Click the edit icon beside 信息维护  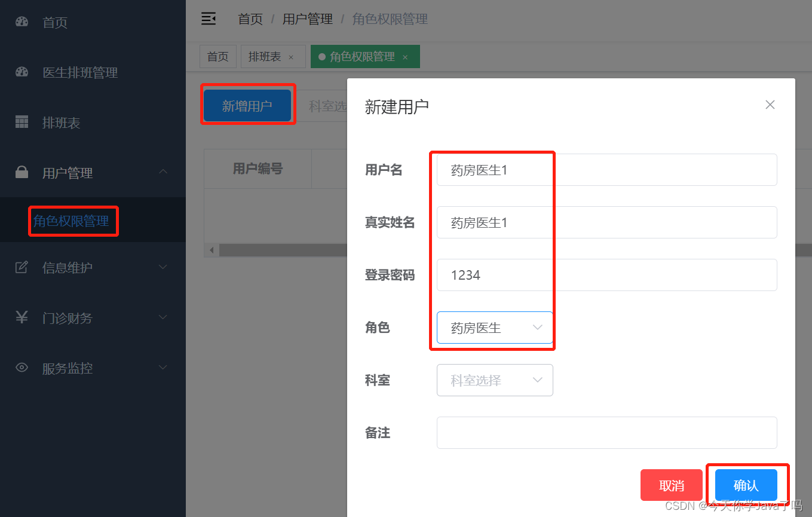click(22, 267)
